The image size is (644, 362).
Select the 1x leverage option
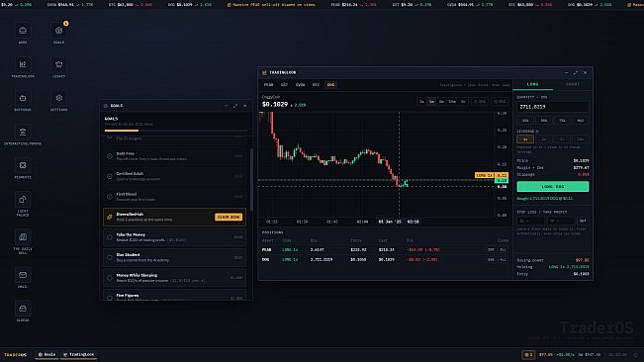coord(525,139)
